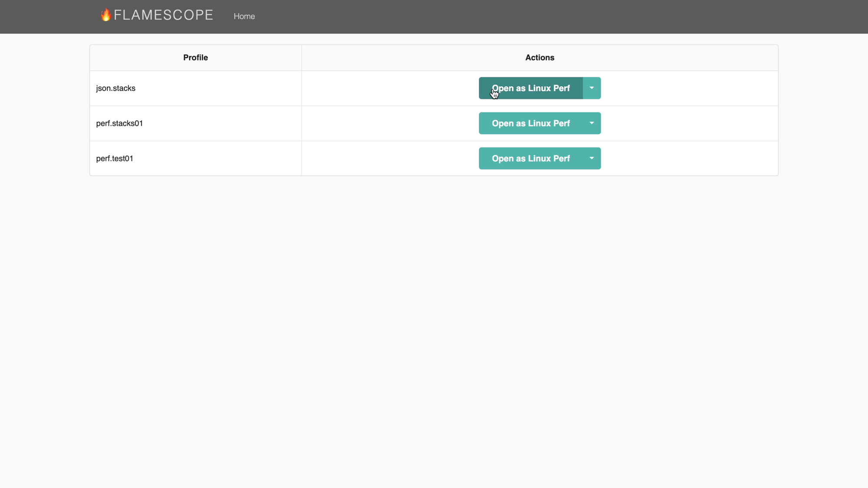Select the perf.stacks01 profile name
The image size is (868, 488).
coord(119,124)
